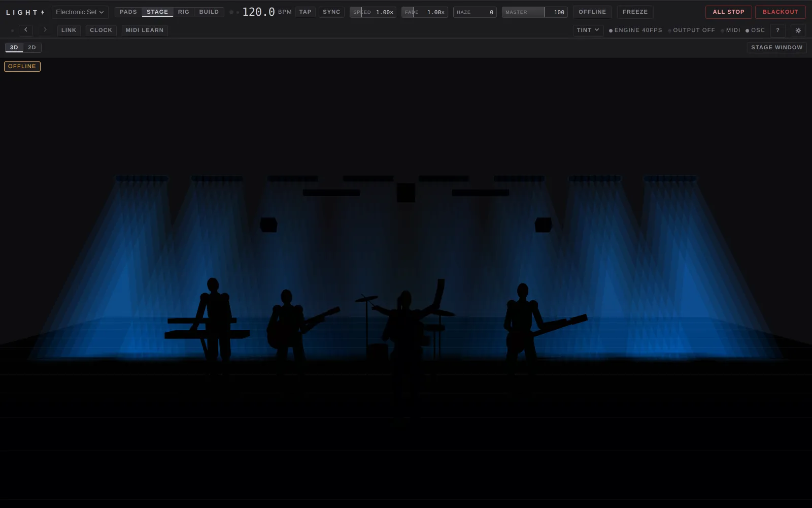Click the BLACKOUT button
The width and height of the screenshot is (812, 508).
pos(781,12)
